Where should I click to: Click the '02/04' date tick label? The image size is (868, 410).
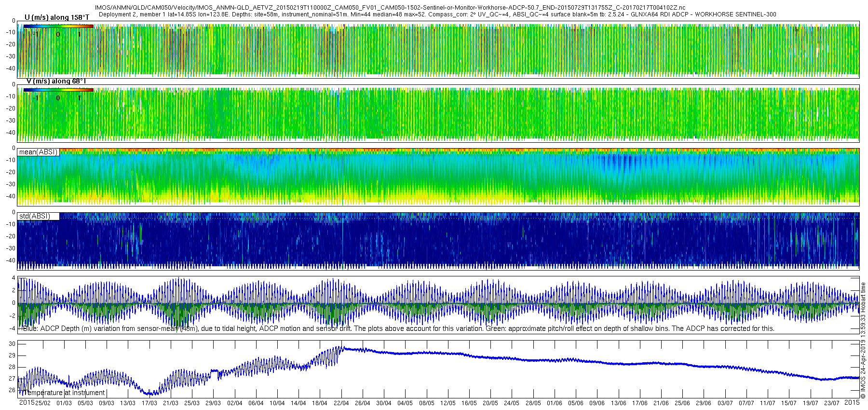[235, 403]
